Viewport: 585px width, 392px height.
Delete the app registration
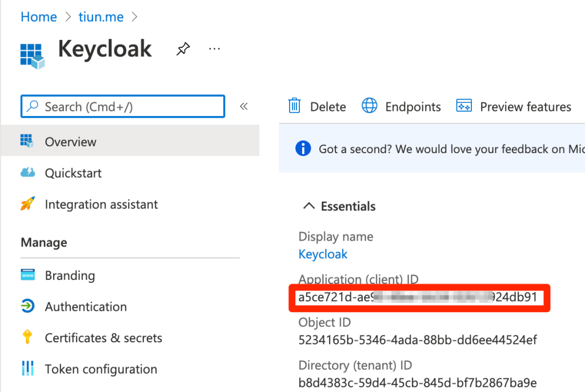point(316,106)
